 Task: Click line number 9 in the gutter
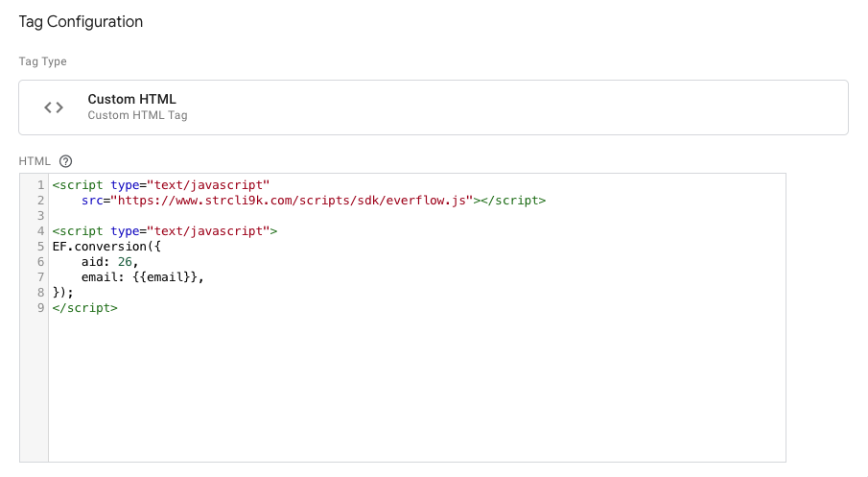click(40, 308)
